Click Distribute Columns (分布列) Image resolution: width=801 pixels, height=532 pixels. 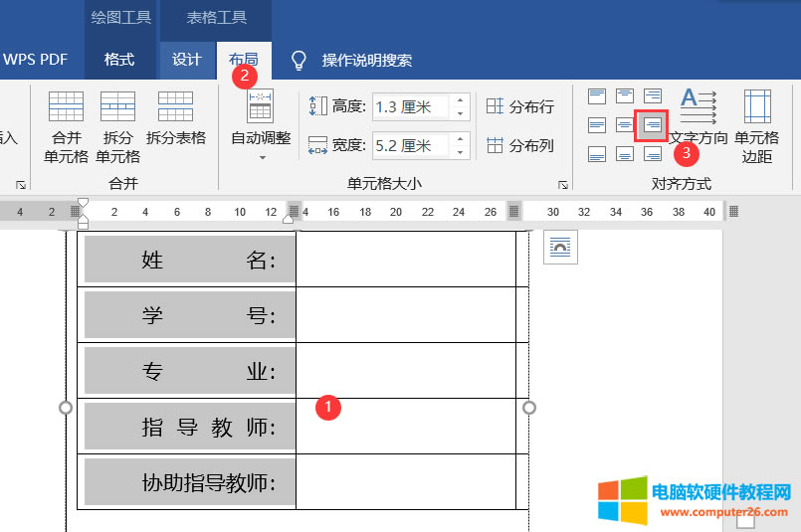pyautogui.click(x=519, y=145)
